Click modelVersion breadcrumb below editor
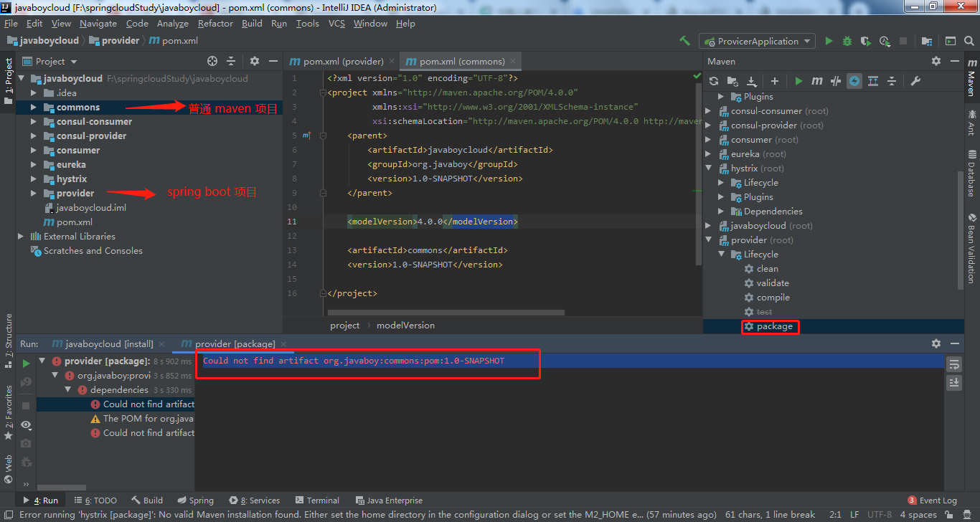The image size is (980, 522). tap(405, 326)
